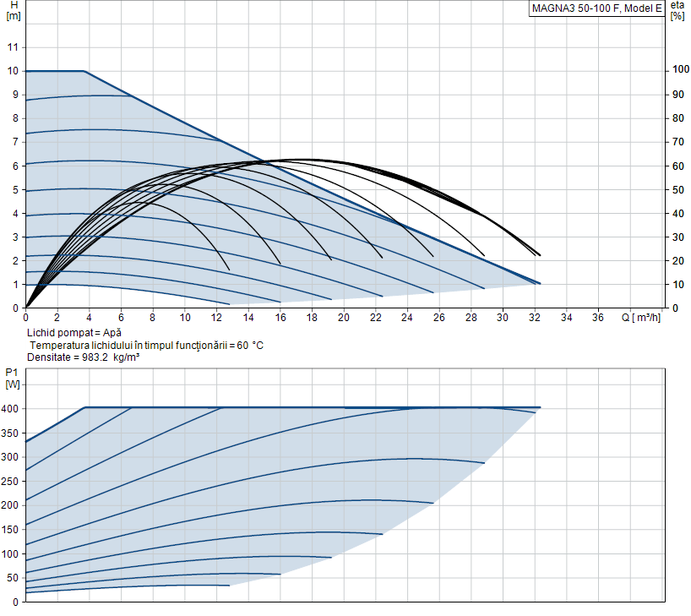Click the 'Densitate = 983.2 kg/m³' text
The width and height of the screenshot is (691, 616).
84,357
